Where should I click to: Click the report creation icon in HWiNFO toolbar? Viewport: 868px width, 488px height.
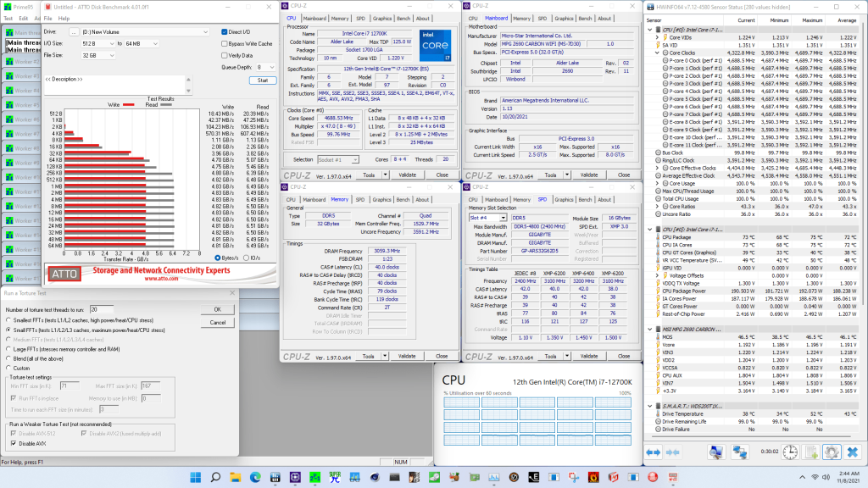click(x=811, y=452)
